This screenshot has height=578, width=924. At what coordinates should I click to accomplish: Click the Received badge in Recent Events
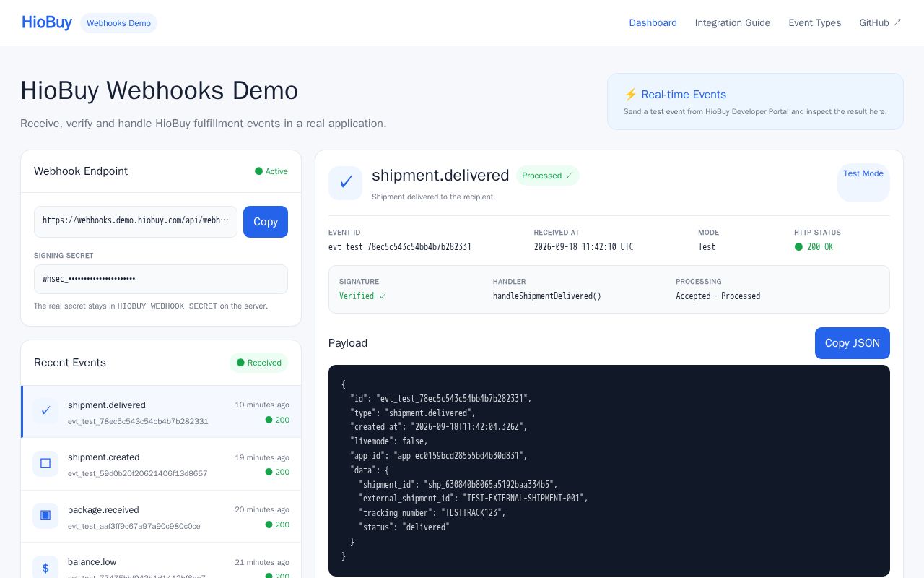pos(258,363)
